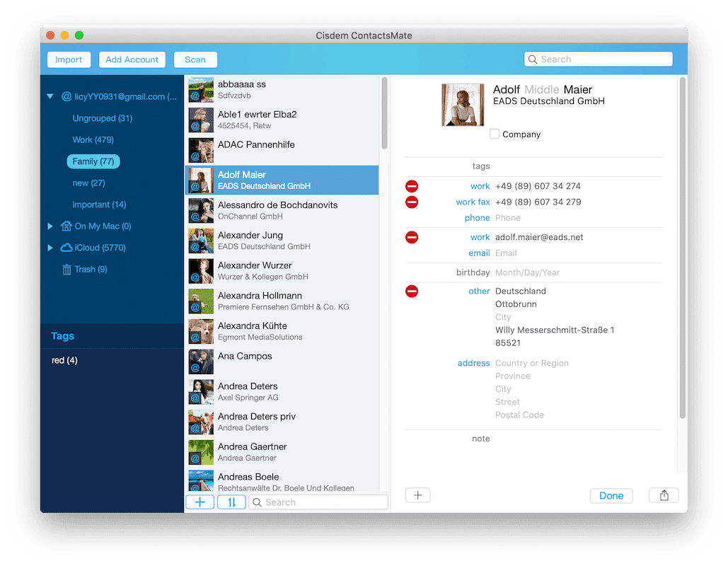Click the Adolf Maier profile photo
Image resolution: width=728 pixels, height=566 pixels.
point(463,105)
